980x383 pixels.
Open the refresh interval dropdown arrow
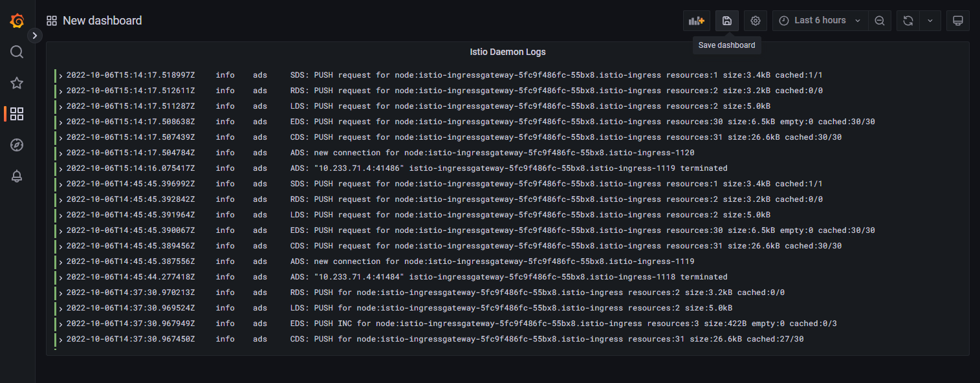pos(930,21)
